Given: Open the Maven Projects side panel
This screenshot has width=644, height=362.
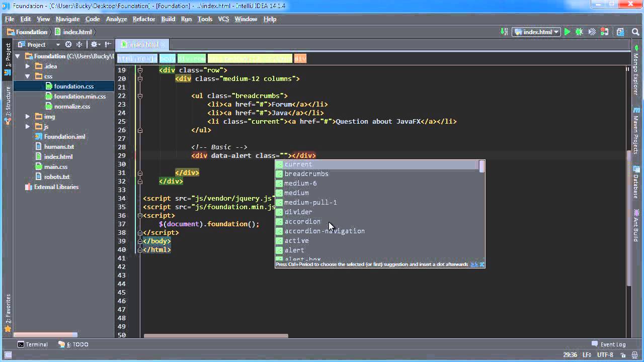Looking at the screenshot, I should (x=636, y=131).
